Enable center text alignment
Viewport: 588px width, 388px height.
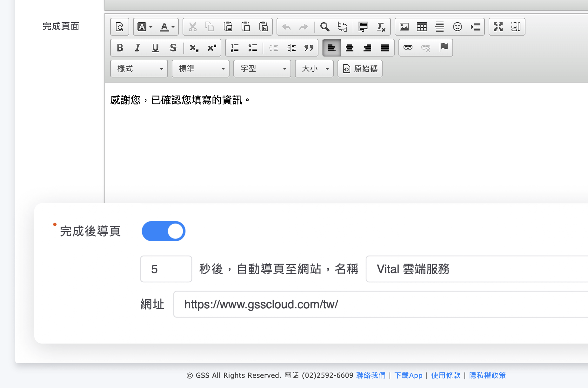point(350,48)
